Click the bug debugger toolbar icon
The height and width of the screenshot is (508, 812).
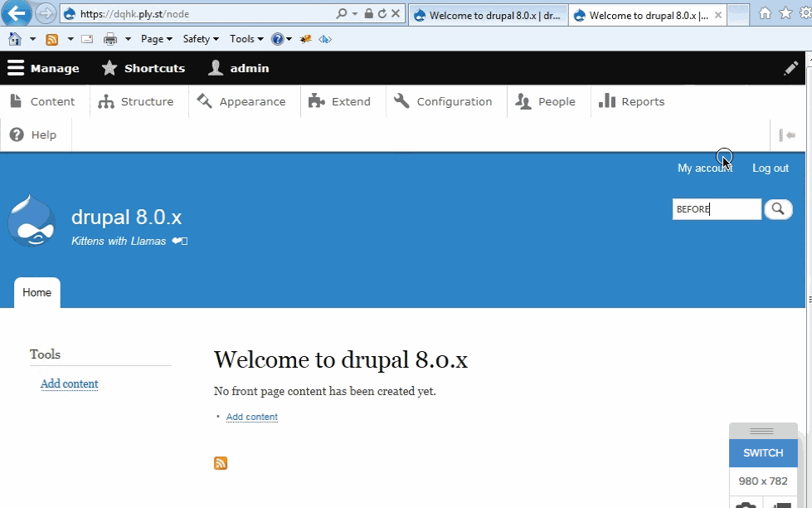point(305,39)
